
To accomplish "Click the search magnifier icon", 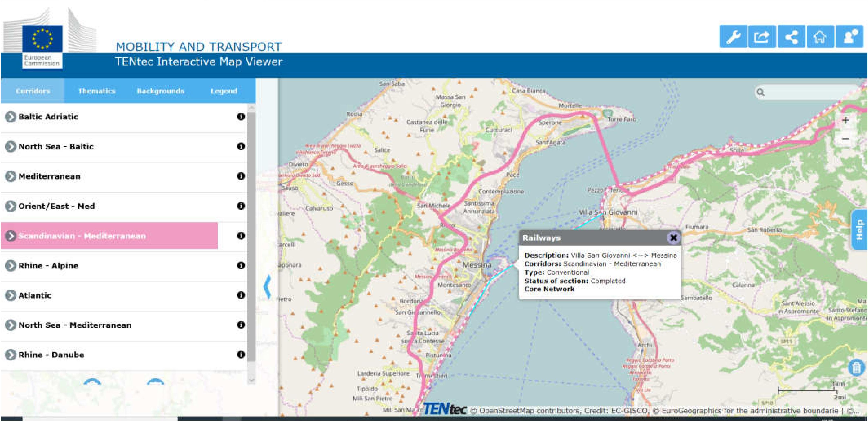I will click(x=760, y=92).
